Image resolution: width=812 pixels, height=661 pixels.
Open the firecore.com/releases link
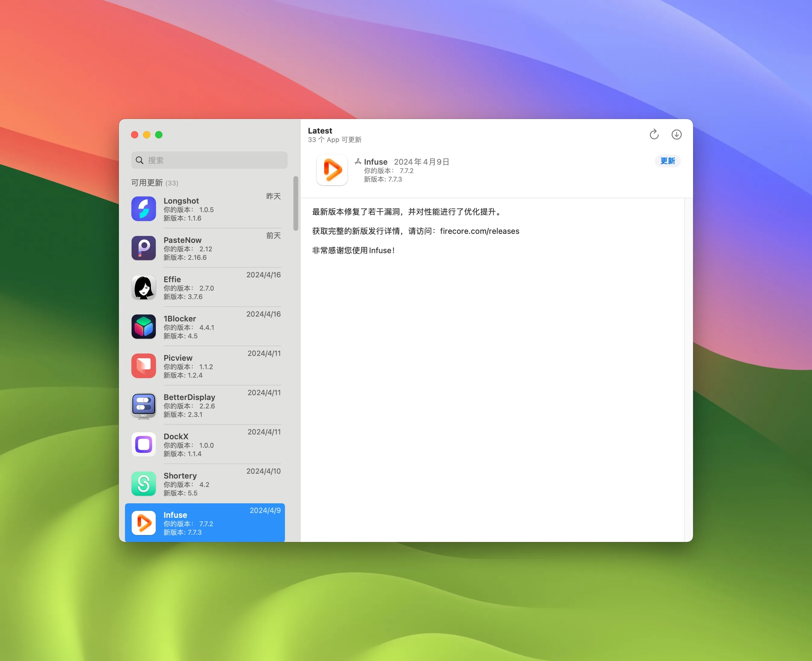click(479, 231)
